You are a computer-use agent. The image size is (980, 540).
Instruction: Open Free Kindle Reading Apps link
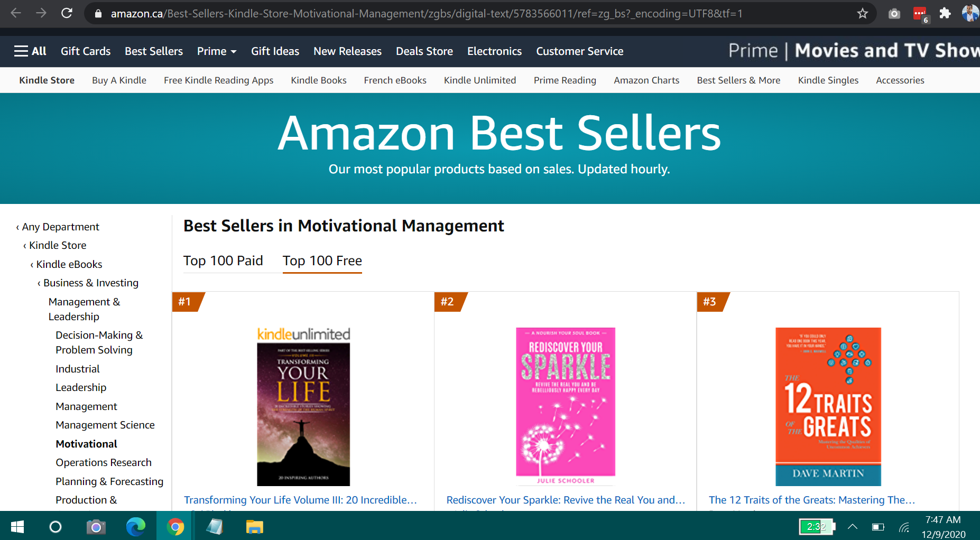(218, 80)
